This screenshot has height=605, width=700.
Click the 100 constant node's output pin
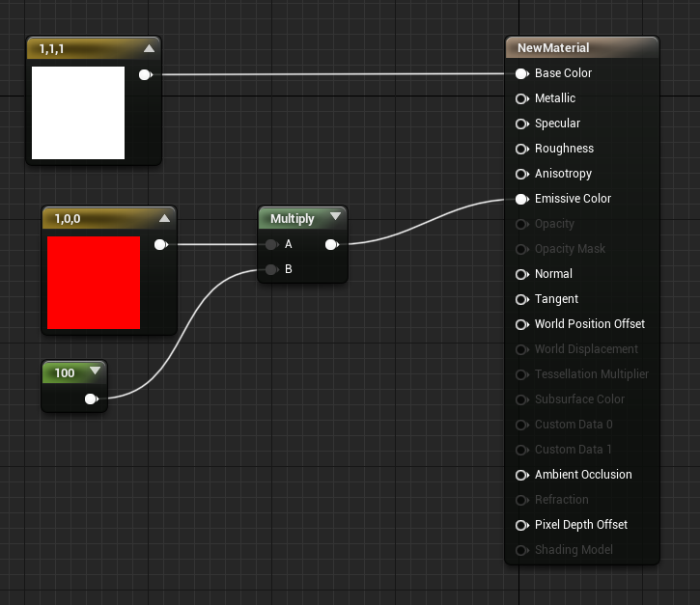(91, 399)
